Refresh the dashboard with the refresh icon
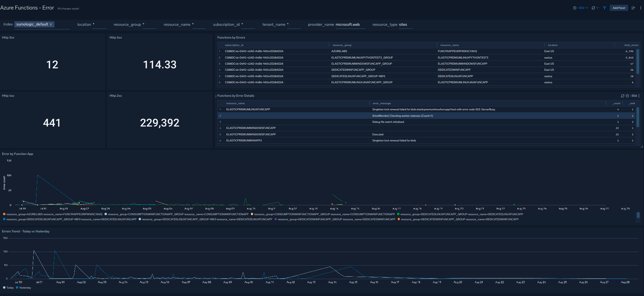Image resolution: width=644 pixels, height=296 pixels. click(x=593, y=8)
